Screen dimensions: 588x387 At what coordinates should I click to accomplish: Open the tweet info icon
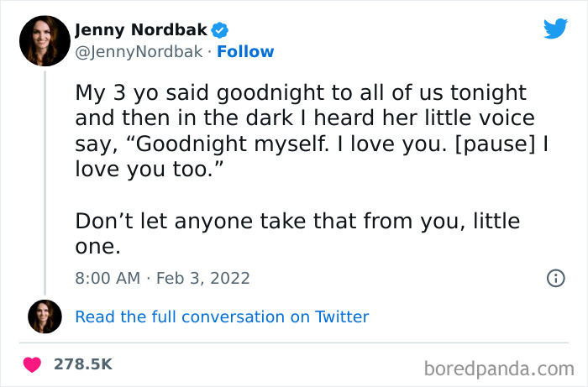[x=555, y=278]
